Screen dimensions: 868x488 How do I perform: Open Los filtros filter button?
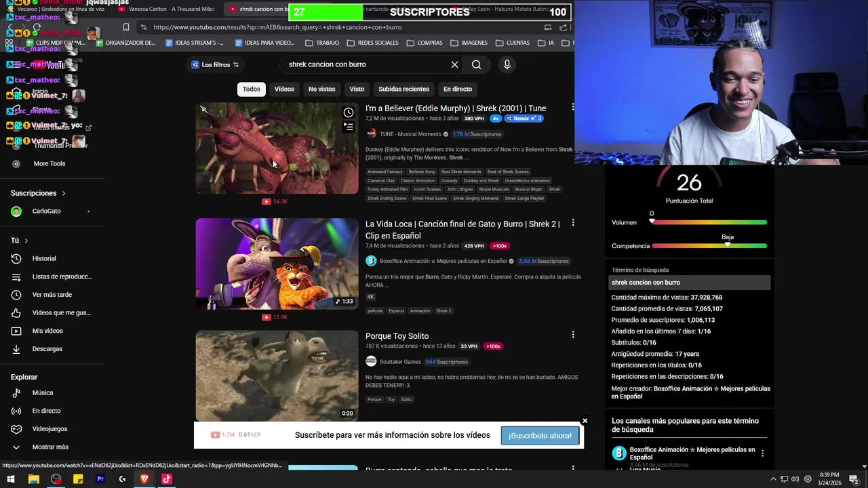point(215,64)
